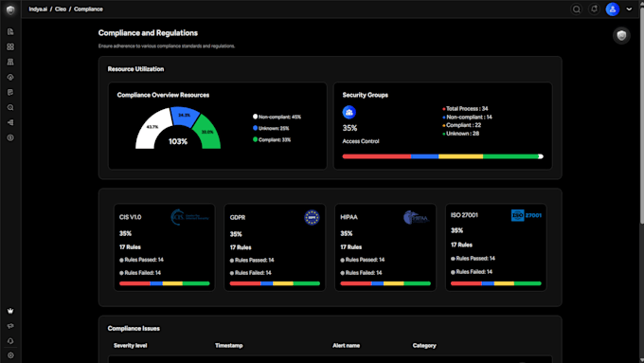
Task: Click the 103% gauge center value
Action: 178,141
